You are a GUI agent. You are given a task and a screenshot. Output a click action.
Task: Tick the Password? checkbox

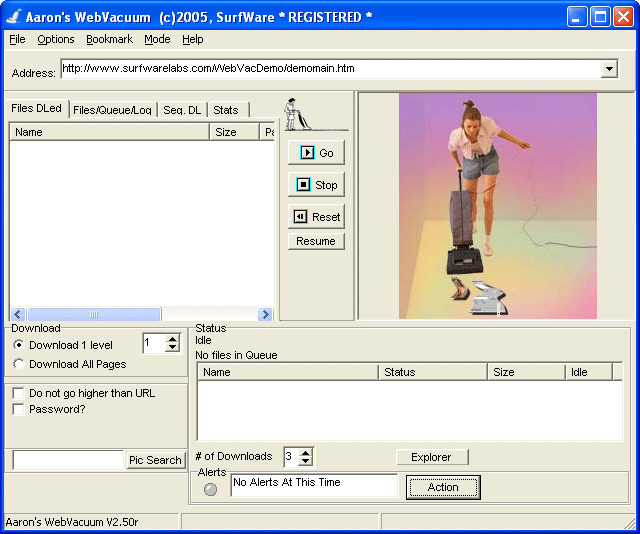[x=18, y=409]
